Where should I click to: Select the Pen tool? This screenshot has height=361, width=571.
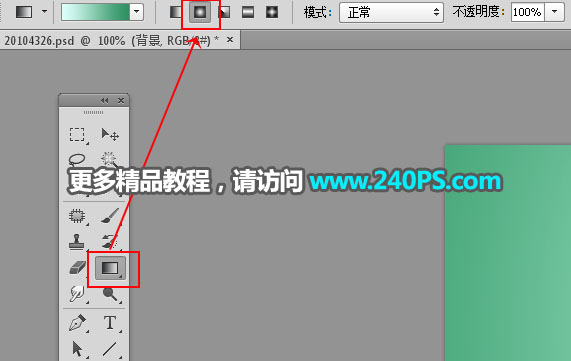click(77, 323)
